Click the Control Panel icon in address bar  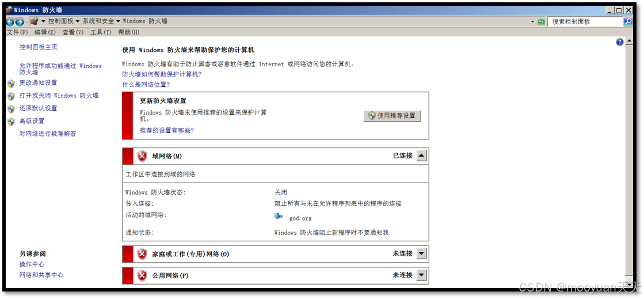[35, 21]
